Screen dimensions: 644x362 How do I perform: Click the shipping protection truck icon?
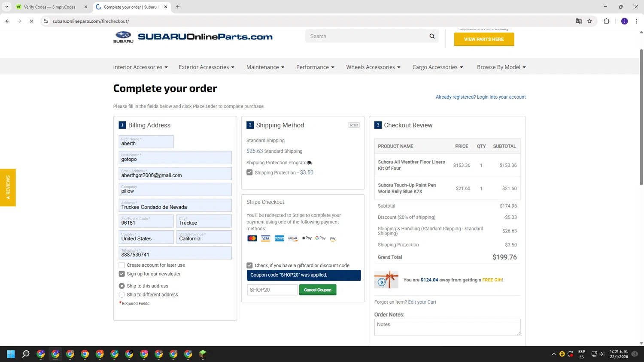[310, 163]
